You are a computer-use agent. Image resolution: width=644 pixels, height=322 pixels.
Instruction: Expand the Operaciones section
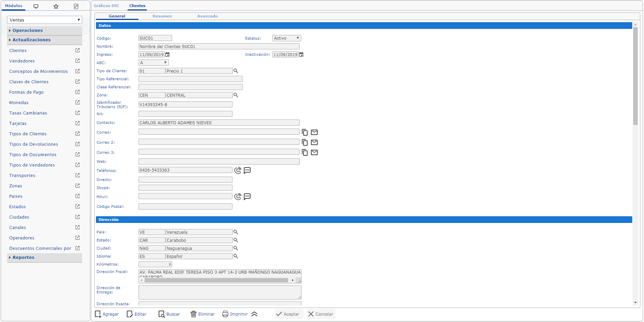[28, 31]
